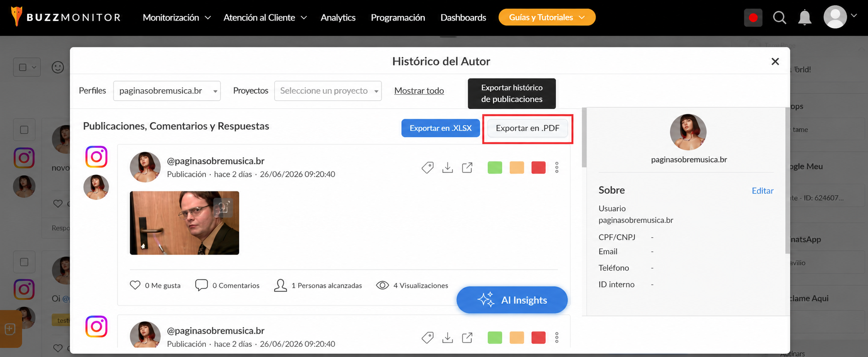868x357 pixels.
Task: Mark first publication with red sentiment
Action: point(538,167)
